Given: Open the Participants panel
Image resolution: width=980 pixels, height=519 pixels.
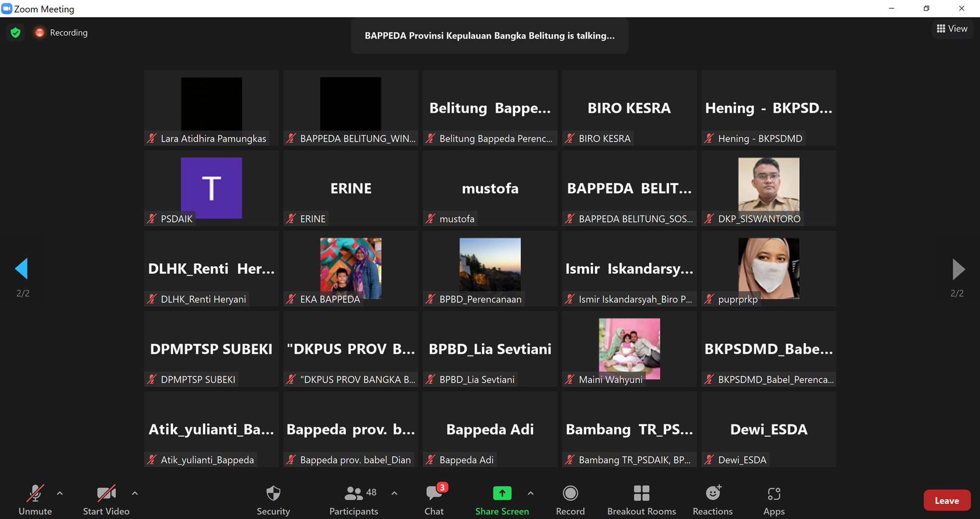Looking at the screenshot, I should coord(354,494).
